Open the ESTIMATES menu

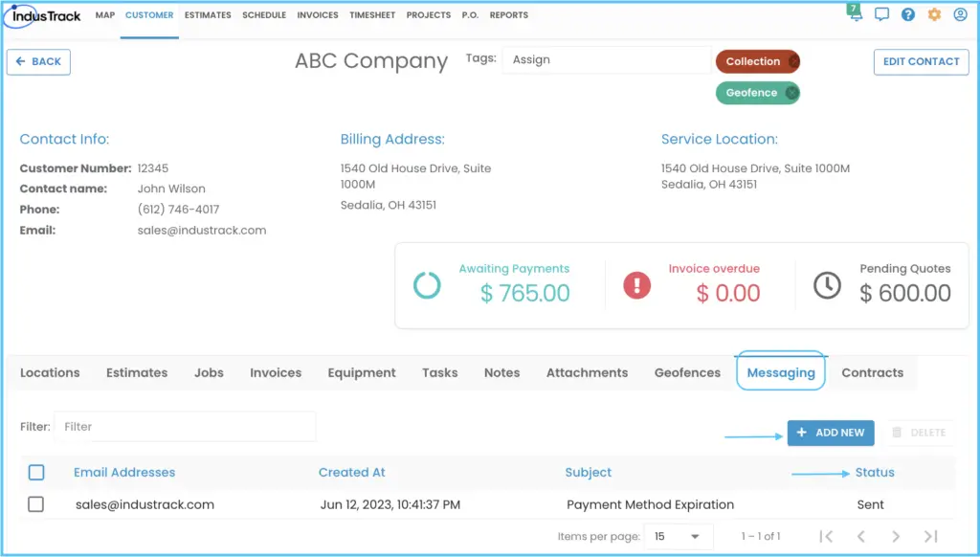[x=208, y=15]
